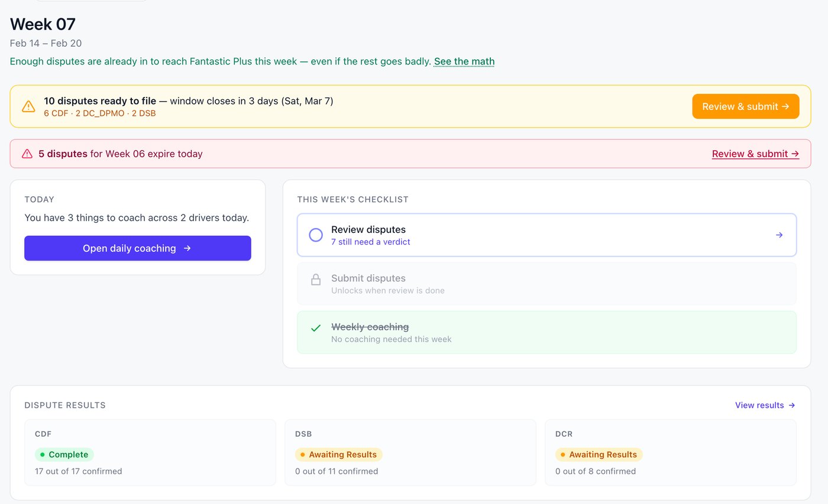Open the CDF dispute results card
Screen dimensions: 828x504
coord(150,453)
